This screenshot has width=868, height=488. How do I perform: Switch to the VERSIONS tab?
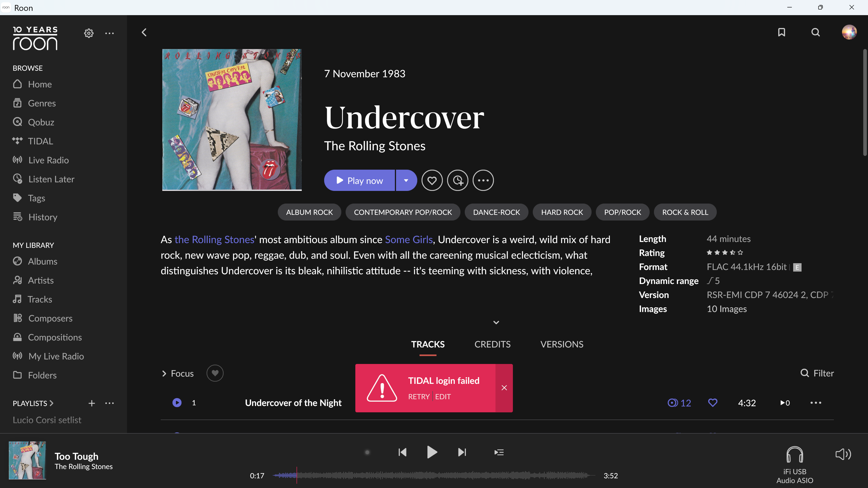[x=562, y=344]
